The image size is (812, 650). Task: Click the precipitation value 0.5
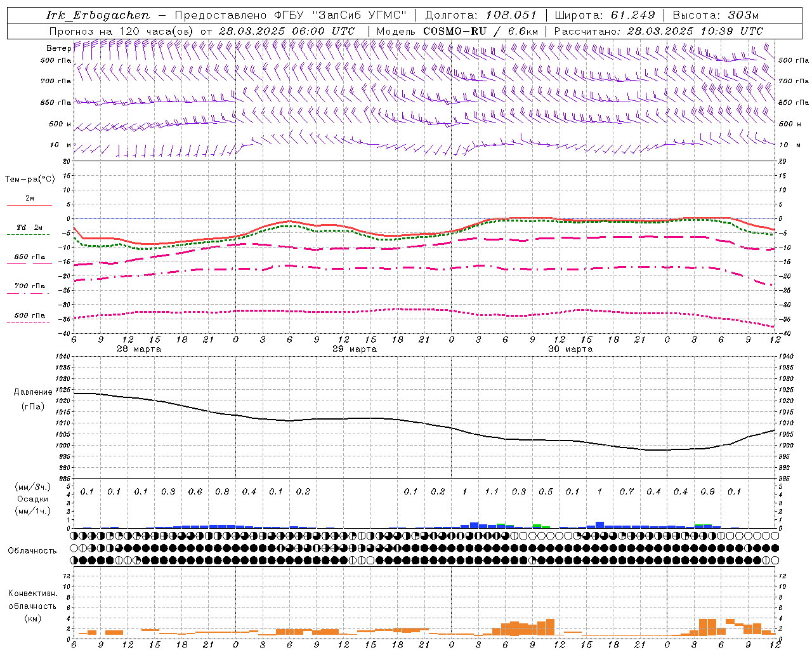[x=546, y=492]
